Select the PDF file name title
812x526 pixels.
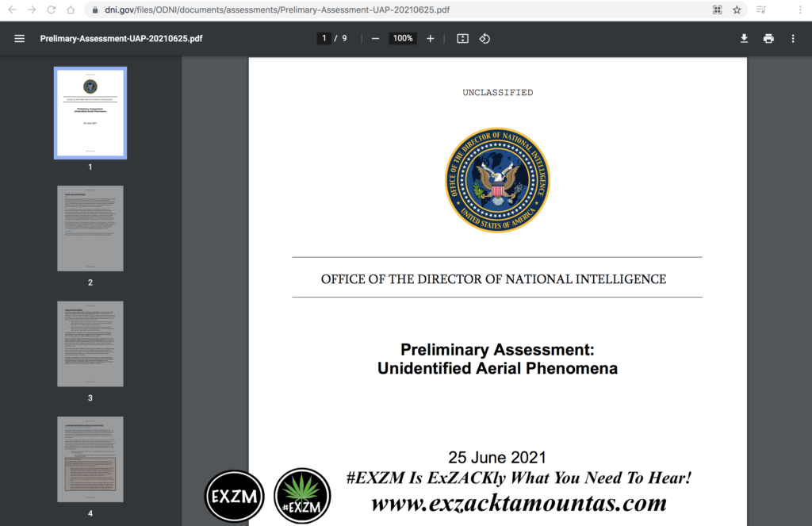[121, 38]
